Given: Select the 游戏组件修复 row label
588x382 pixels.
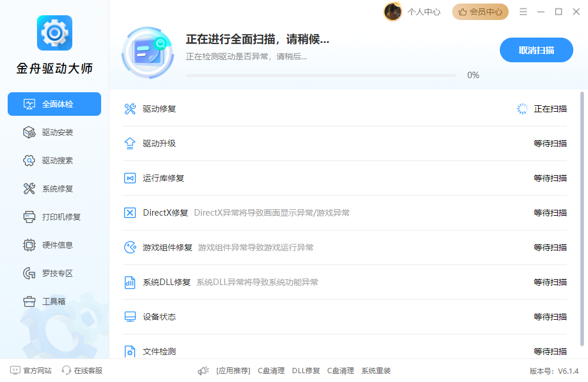Looking at the screenshot, I should [167, 247].
